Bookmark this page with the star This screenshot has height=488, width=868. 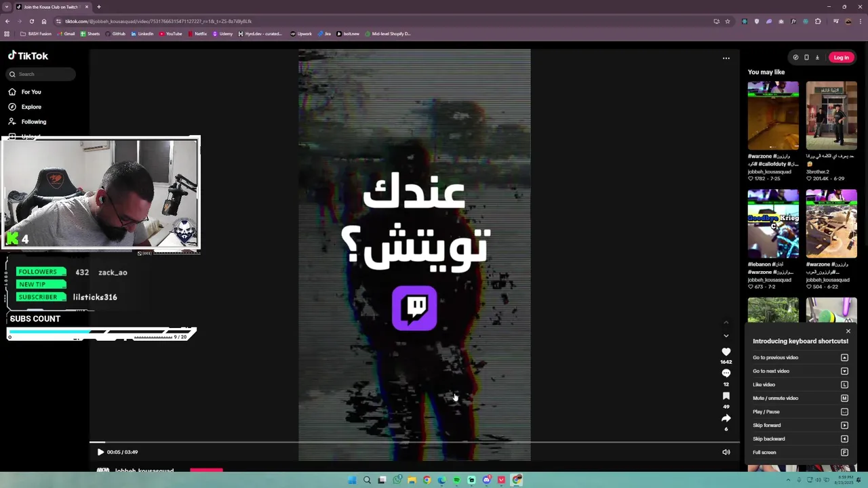pos(728,21)
